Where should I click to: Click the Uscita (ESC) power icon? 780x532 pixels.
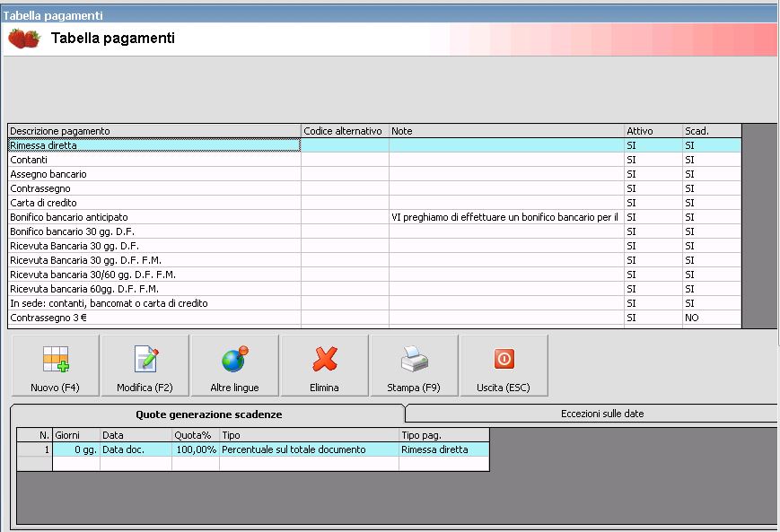504,359
